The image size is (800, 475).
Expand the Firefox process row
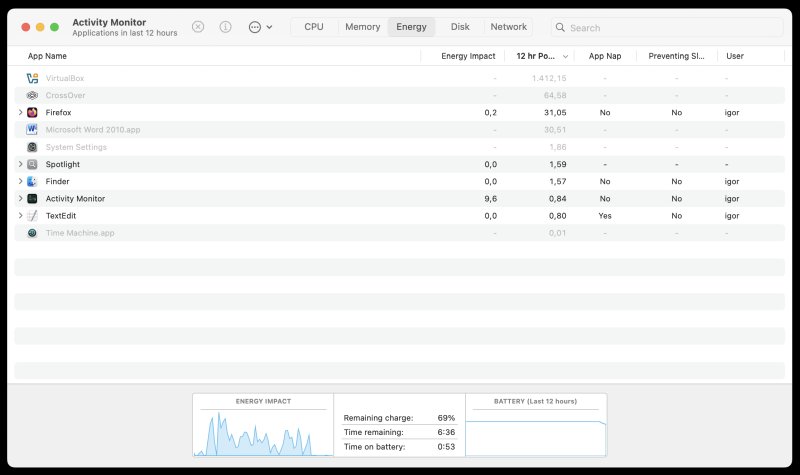click(20, 113)
